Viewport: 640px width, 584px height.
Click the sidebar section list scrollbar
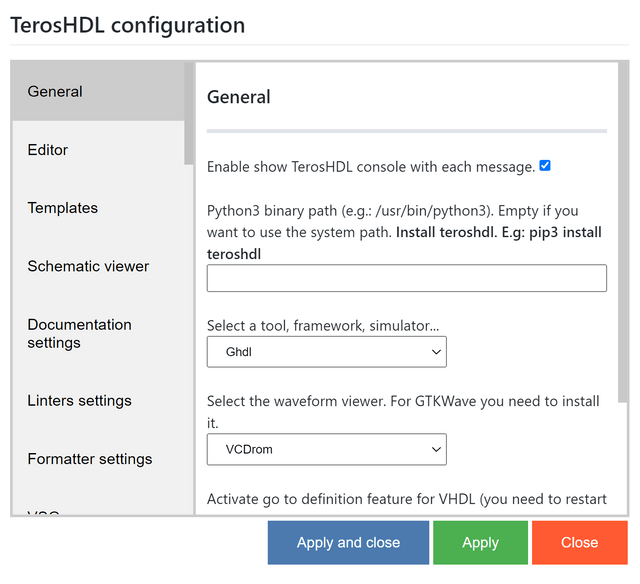(189, 115)
